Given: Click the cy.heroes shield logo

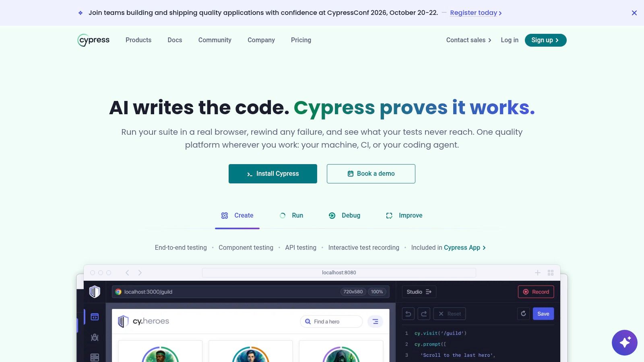Looking at the screenshot, I should click(123, 321).
